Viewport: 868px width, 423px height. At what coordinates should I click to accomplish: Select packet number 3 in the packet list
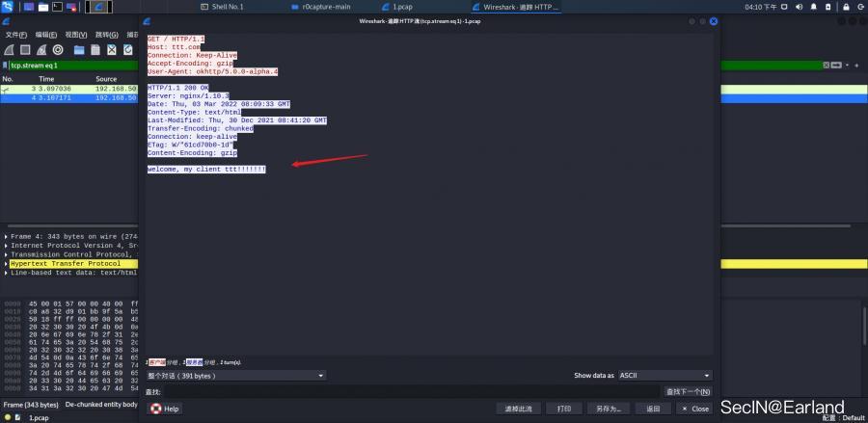pyautogui.click(x=68, y=88)
